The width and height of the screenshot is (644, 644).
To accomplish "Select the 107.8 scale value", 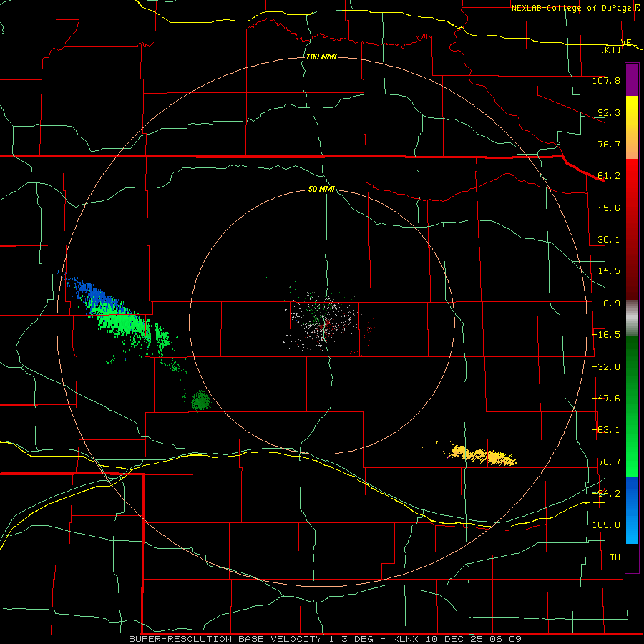I will click(606, 80).
